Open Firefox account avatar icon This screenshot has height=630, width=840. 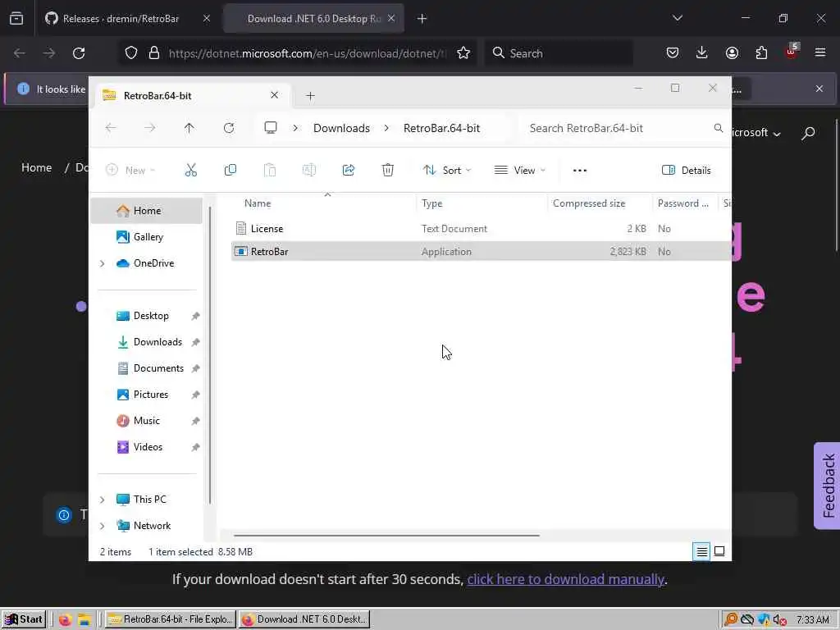(732, 52)
